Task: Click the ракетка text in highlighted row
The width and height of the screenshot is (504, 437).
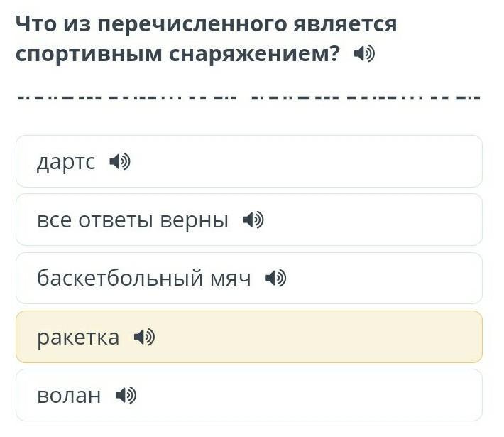Action: coord(78,338)
